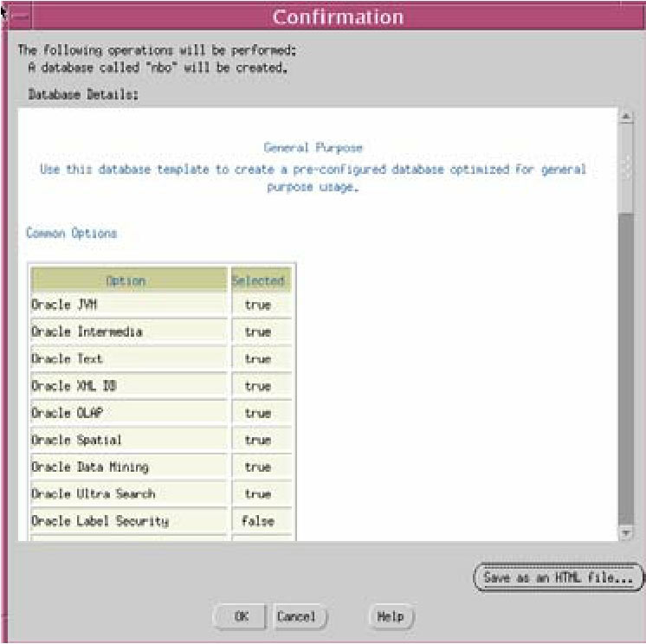646x644 pixels.
Task: Click the scrollbar up arrow
Action: 627,117
